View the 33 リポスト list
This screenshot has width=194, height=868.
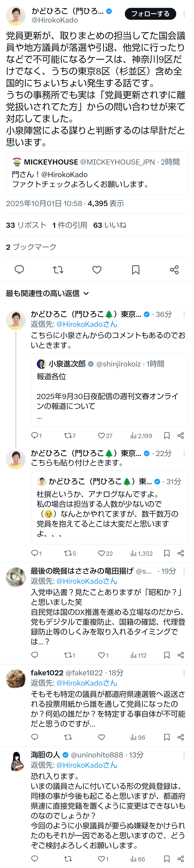[x=26, y=225]
